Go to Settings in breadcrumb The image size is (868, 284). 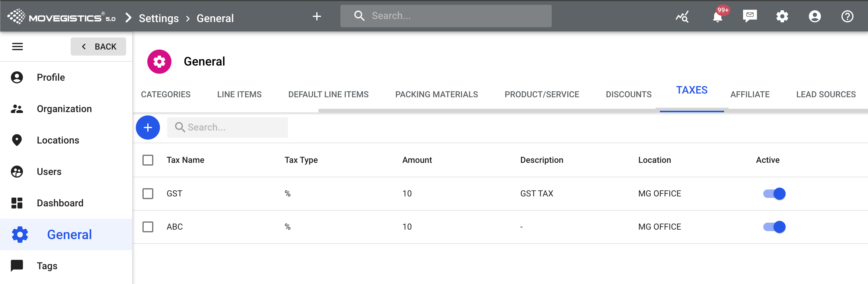coord(158,18)
